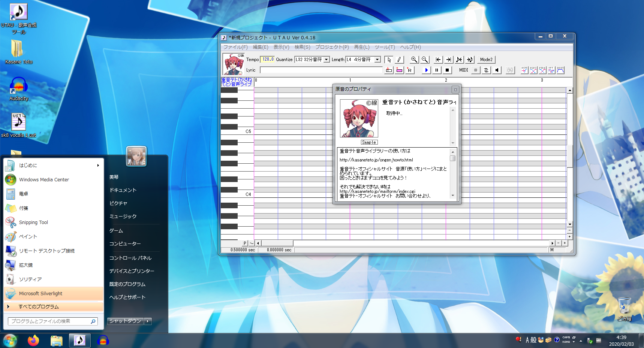Click readme text scrollbar down arrow
This screenshot has width=644, height=348.
click(x=453, y=196)
